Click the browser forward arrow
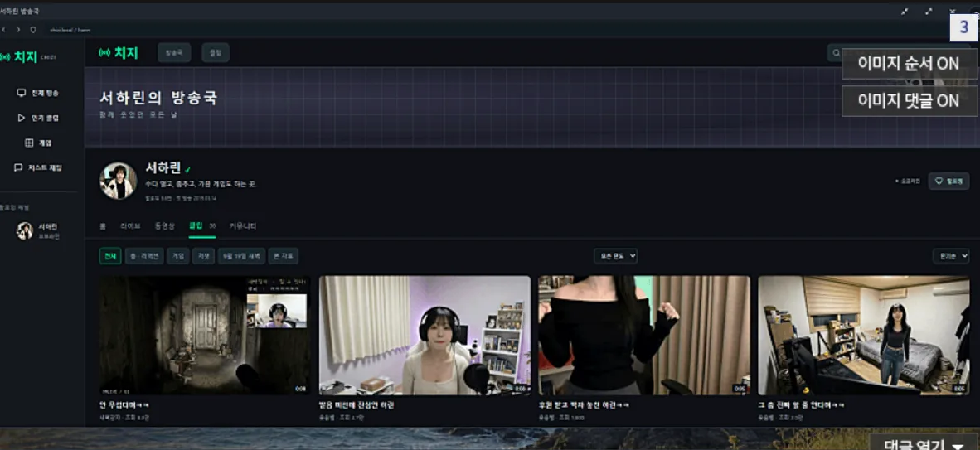Viewport: 980px width, 450px height. point(17,29)
